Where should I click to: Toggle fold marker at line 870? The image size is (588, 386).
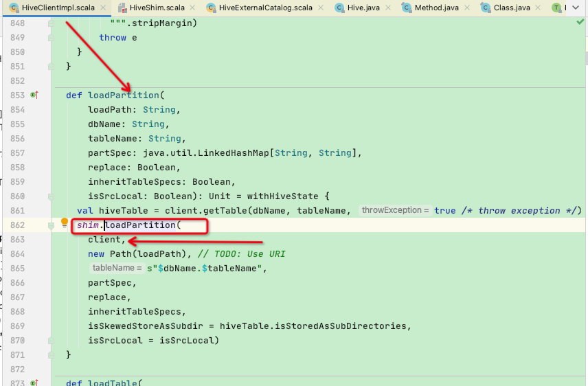pyautogui.click(x=51, y=341)
